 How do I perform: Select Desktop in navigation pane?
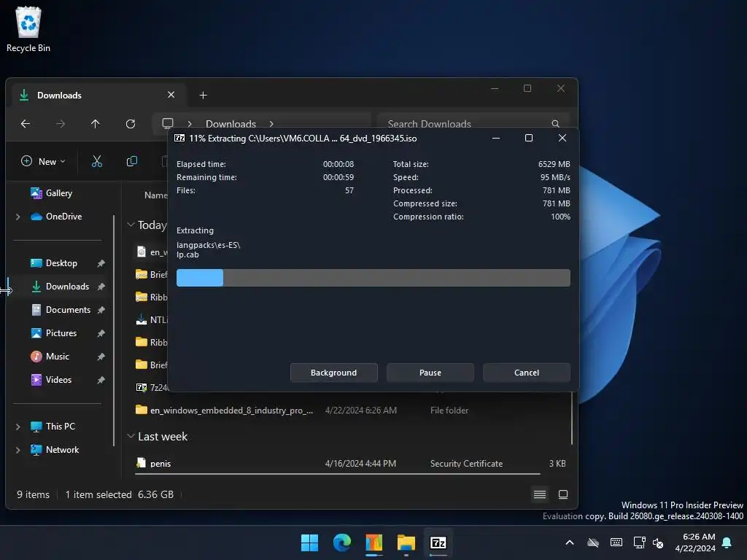point(61,262)
